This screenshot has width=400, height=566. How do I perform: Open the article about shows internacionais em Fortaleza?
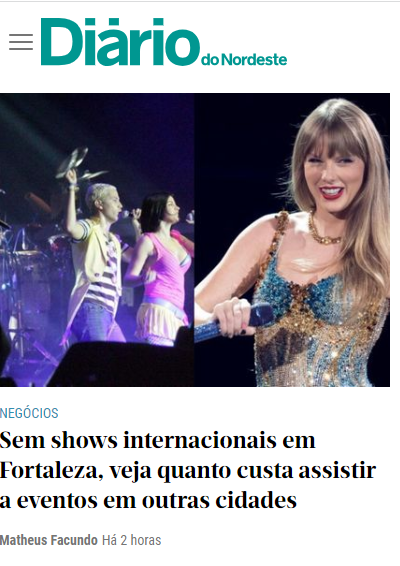click(188, 470)
